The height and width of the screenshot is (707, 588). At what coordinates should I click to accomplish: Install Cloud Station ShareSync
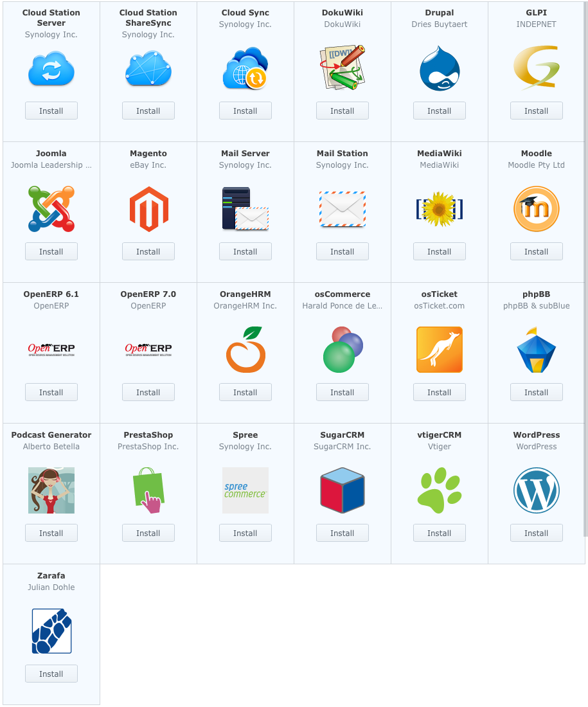(x=148, y=111)
